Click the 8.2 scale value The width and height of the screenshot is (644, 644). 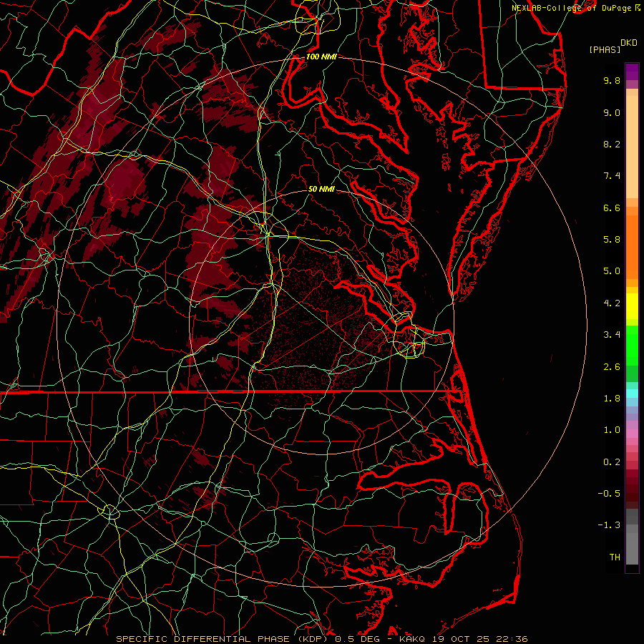612,144
